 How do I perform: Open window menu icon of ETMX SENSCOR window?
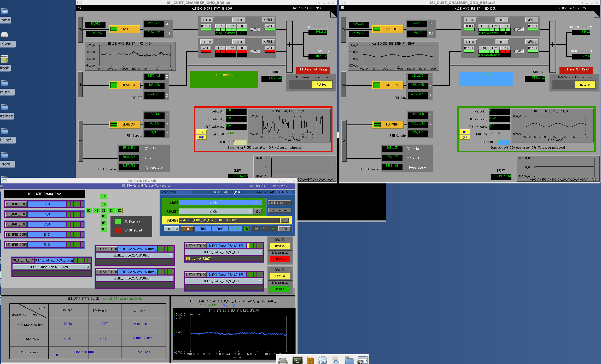(343, 2)
